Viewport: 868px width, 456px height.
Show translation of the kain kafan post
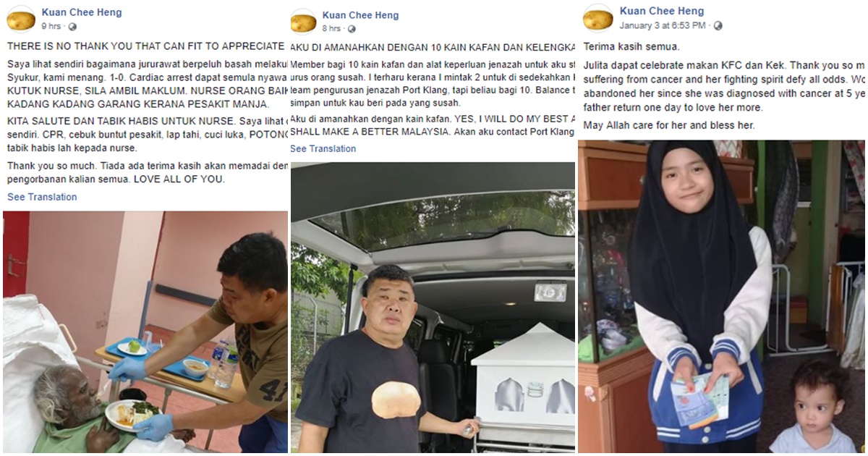coord(323,148)
